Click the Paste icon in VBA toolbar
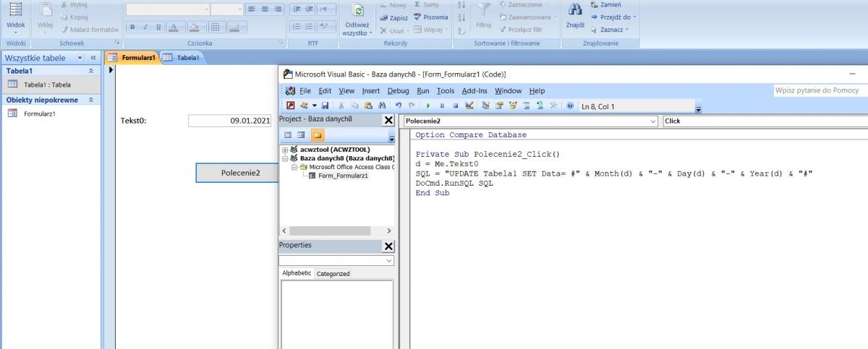Image resolution: width=868 pixels, height=349 pixels. [x=368, y=105]
